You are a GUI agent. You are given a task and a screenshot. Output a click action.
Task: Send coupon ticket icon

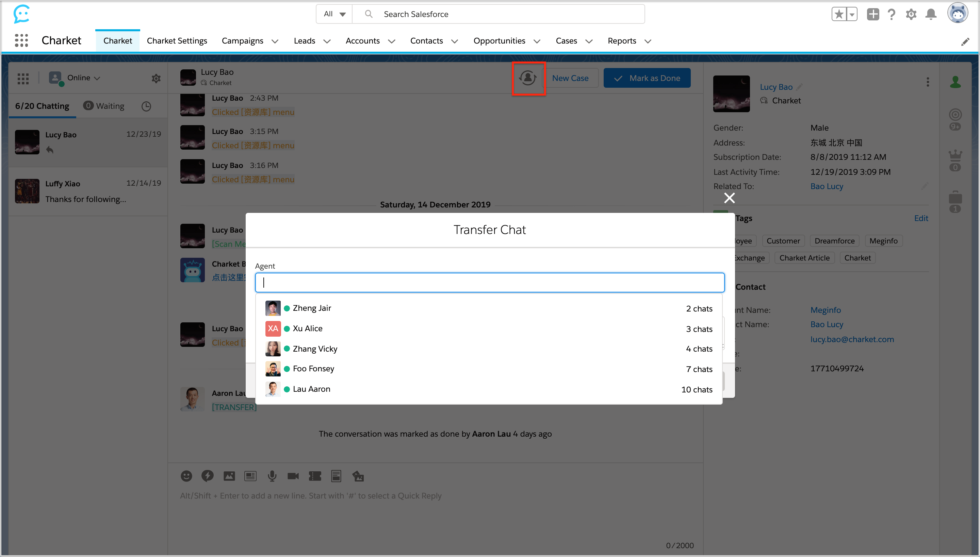click(315, 476)
